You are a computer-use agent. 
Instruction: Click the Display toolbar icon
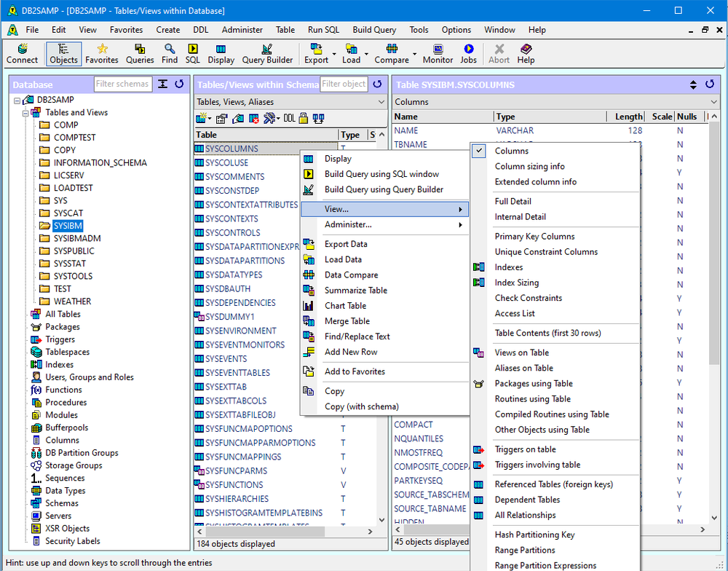[x=221, y=53]
